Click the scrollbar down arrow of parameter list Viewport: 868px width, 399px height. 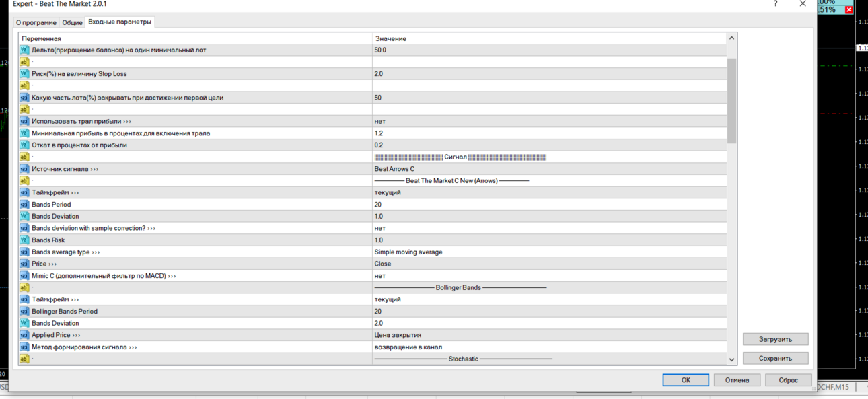tap(732, 359)
